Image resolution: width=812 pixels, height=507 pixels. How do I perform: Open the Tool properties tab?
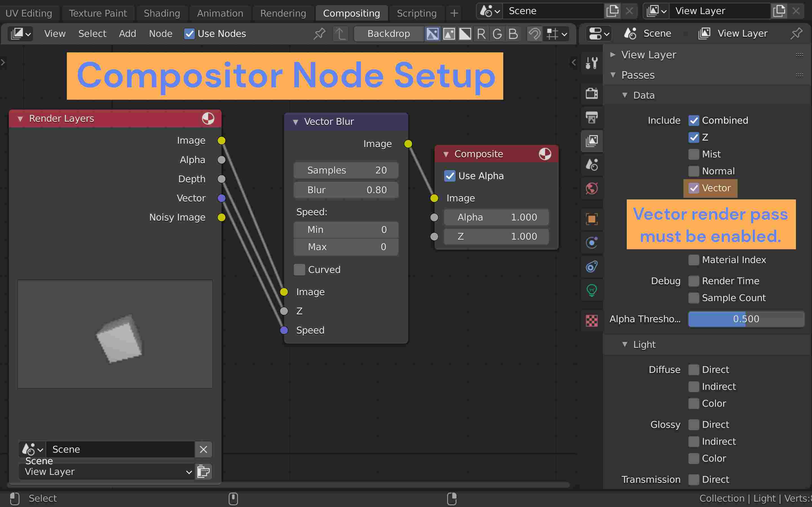point(592,63)
